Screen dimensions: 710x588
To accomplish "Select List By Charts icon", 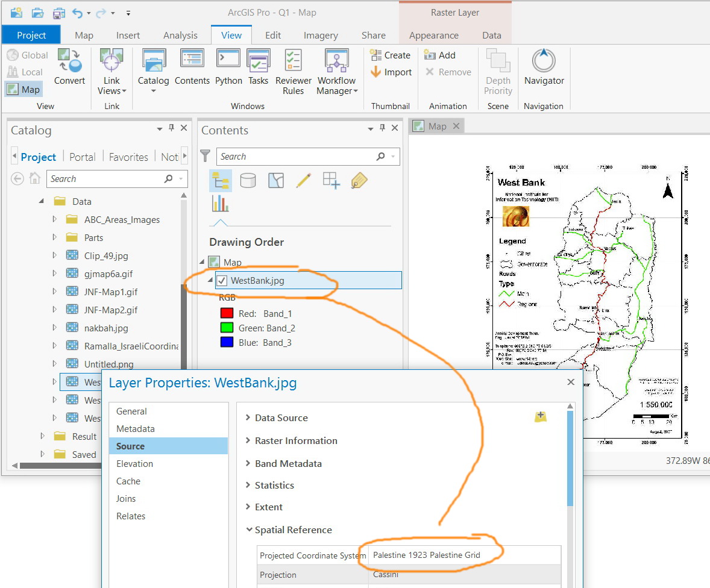I will [221, 203].
